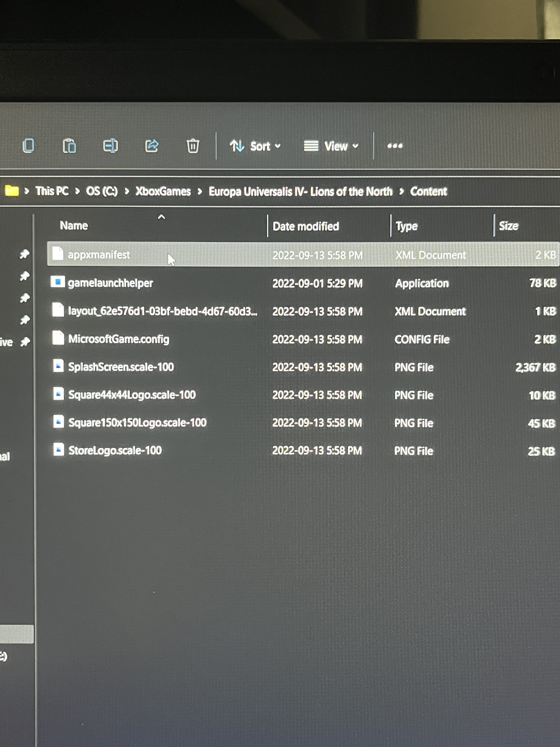The width and height of the screenshot is (560, 747).
Task: Sort by the Type column header
Action: point(407,226)
